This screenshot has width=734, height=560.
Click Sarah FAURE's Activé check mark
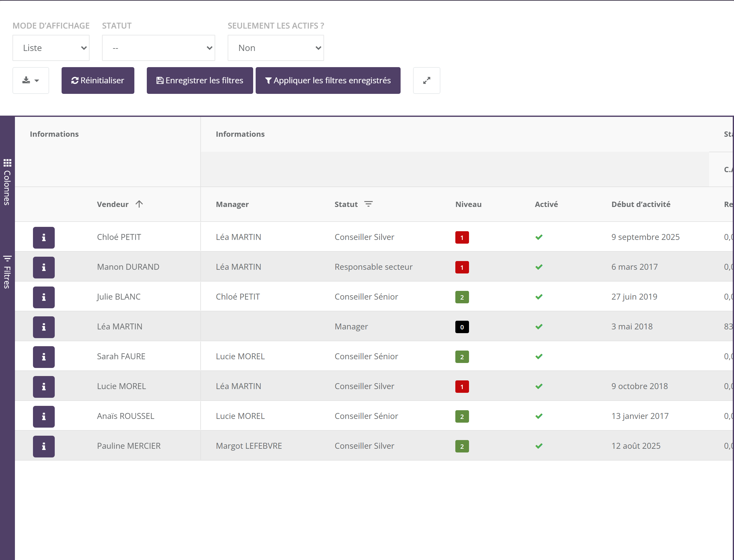[x=539, y=356]
